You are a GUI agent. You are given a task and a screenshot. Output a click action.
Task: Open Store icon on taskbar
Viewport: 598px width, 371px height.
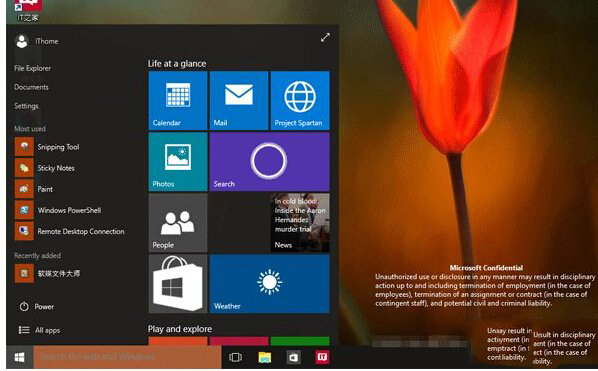[x=293, y=357]
